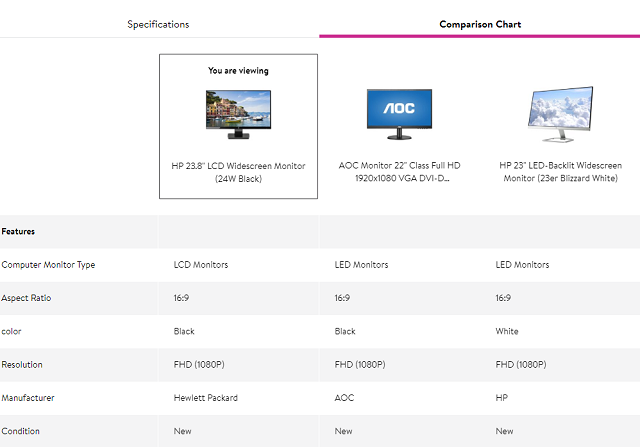The image size is (640, 447).
Task: Select the Hewlett Packard manufacturer value
Action: click(206, 397)
